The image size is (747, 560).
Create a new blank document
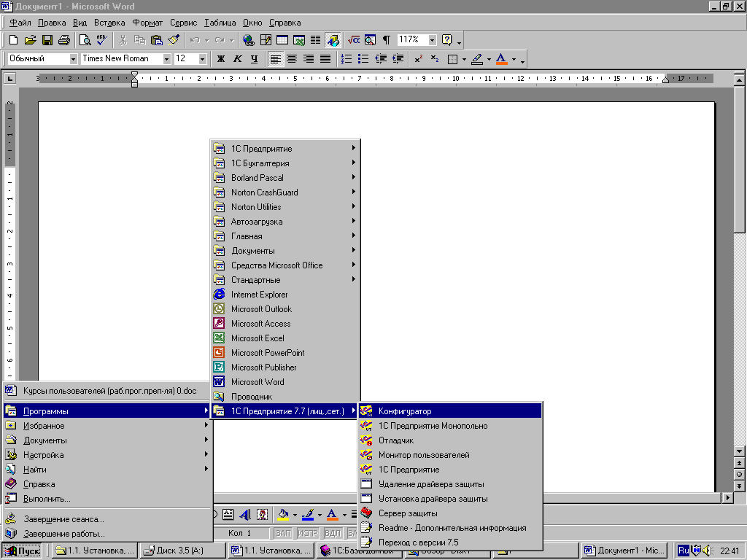coord(13,40)
